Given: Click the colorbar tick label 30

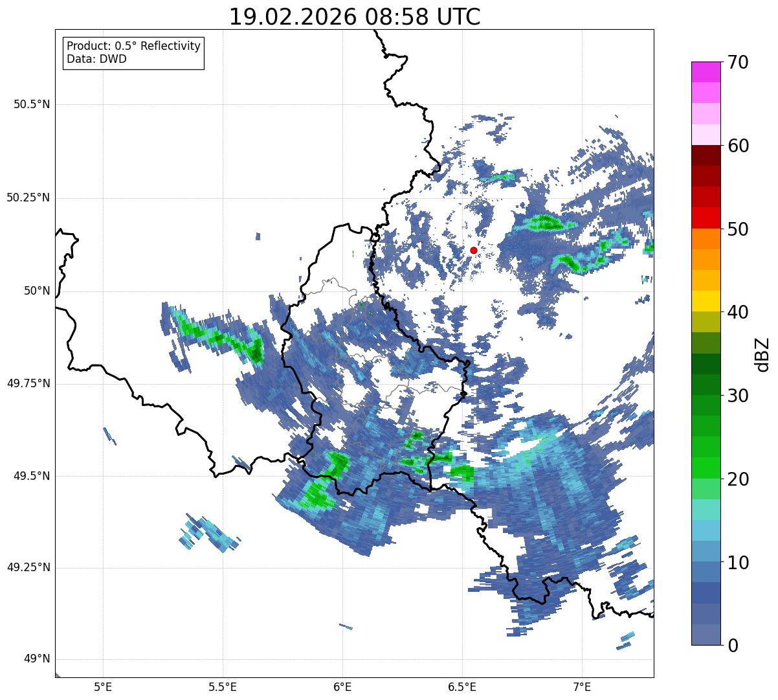Looking at the screenshot, I should click(738, 396).
